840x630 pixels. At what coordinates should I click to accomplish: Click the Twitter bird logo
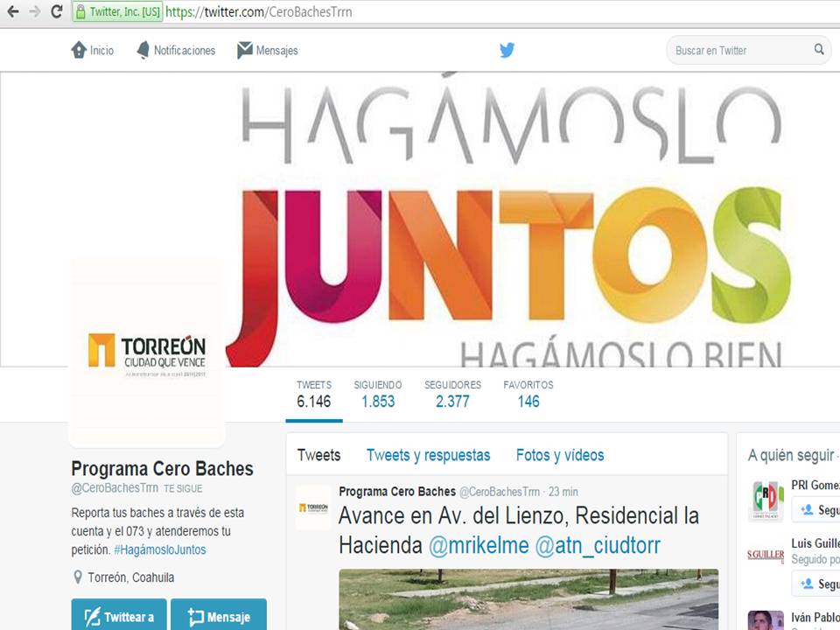(x=507, y=50)
